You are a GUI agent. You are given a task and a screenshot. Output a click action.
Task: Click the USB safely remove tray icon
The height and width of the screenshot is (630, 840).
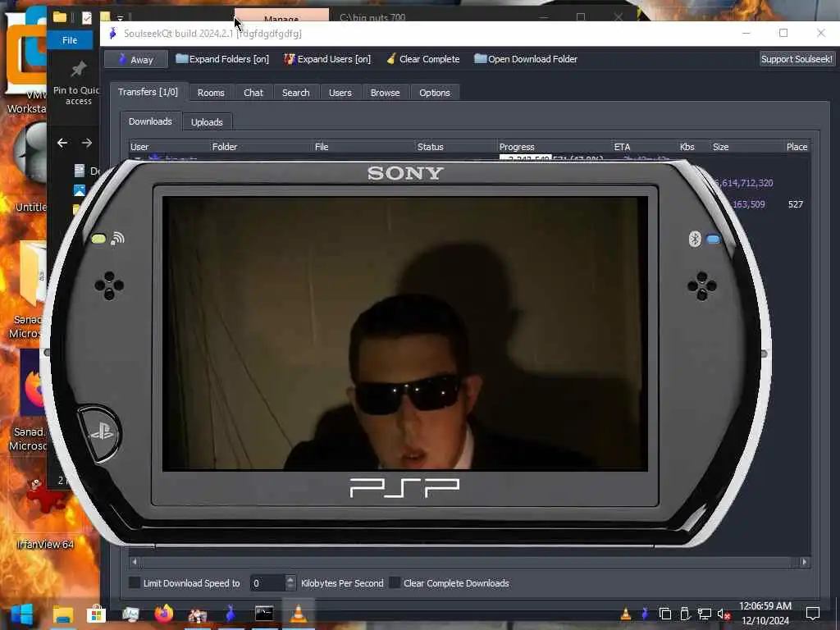(685, 614)
